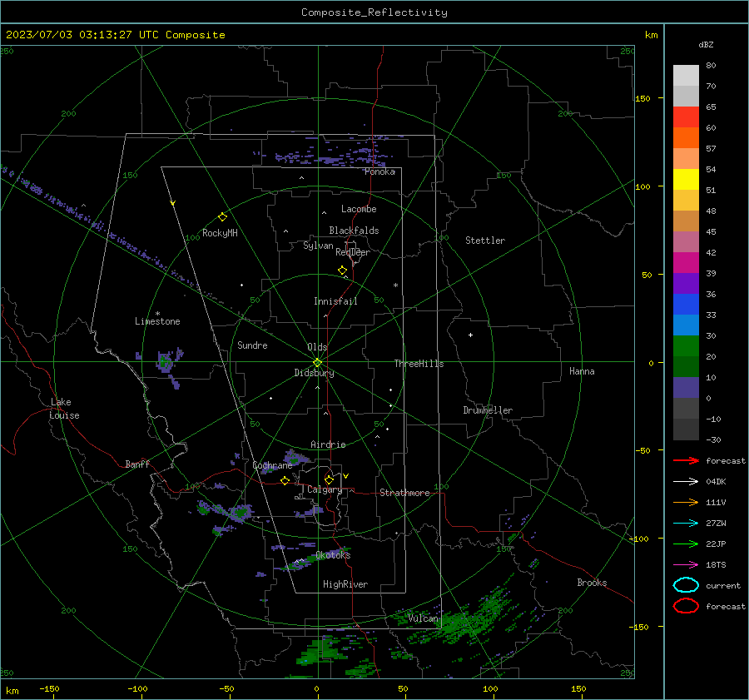Click the km unit label at top right
749x700 pixels.
tap(651, 35)
